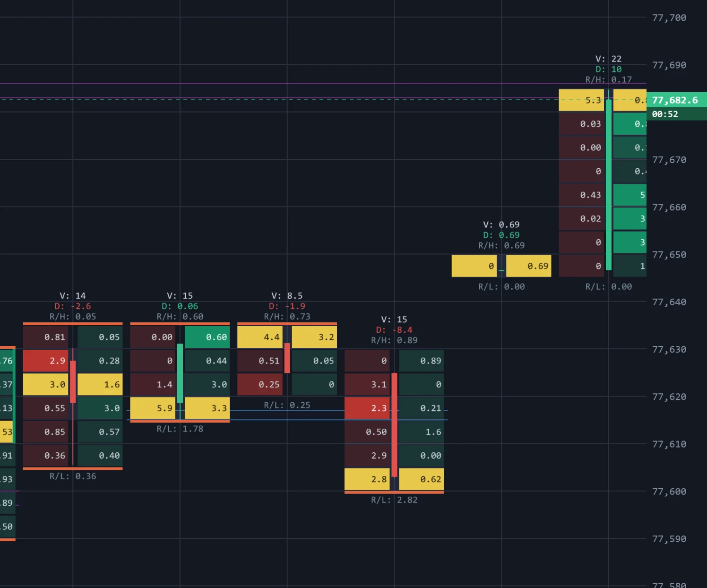
Task: Click the 0.81 footprint cell
Action: tap(46, 337)
